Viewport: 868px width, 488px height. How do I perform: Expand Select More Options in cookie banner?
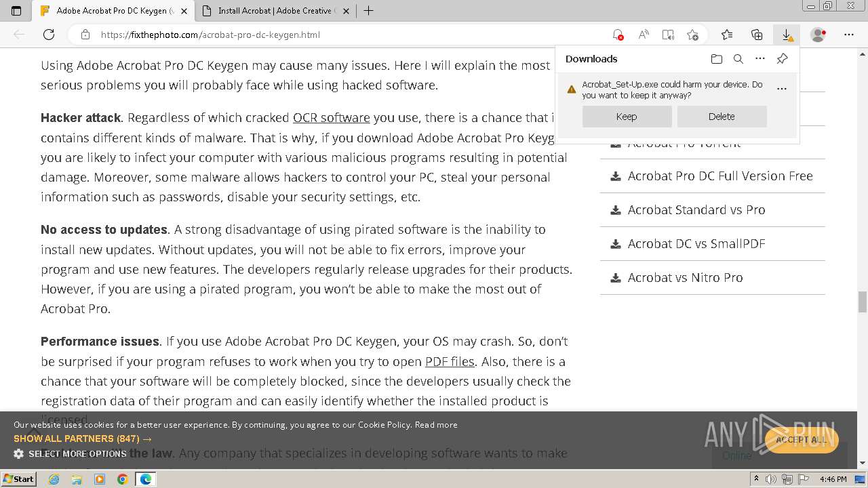point(70,453)
